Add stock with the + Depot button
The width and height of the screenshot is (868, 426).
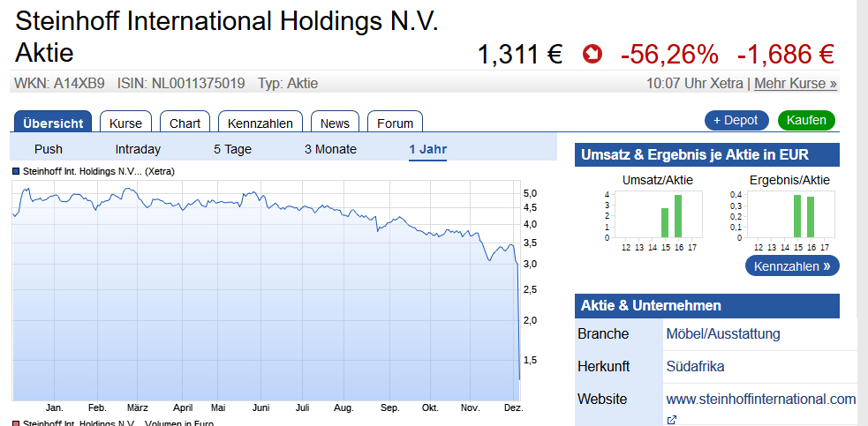736,120
